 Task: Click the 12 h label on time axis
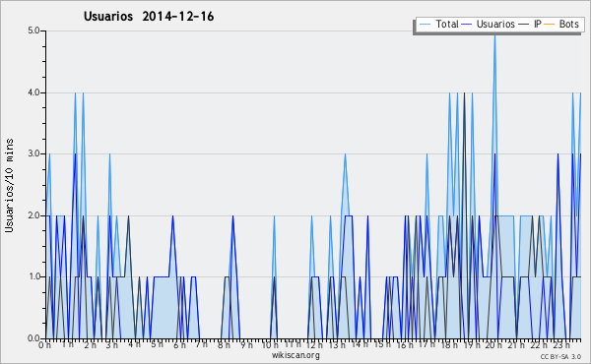coord(314,344)
